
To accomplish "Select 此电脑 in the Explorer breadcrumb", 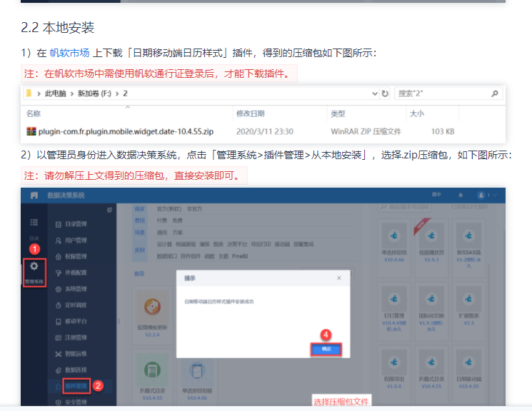I will tap(56, 93).
